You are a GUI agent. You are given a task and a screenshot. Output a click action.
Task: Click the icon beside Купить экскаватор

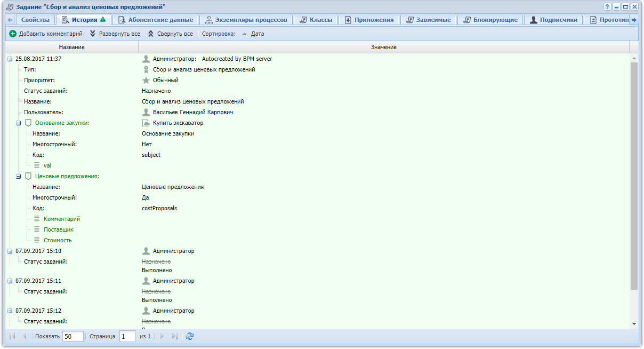[x=146, y=123]
